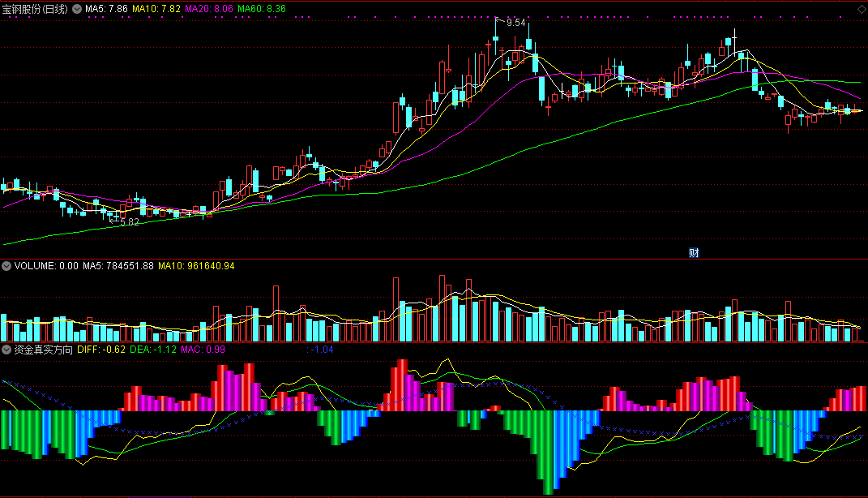Click the 财 financial info marker
This screenshot has width=868, height=498.
(x=694, y=252)
